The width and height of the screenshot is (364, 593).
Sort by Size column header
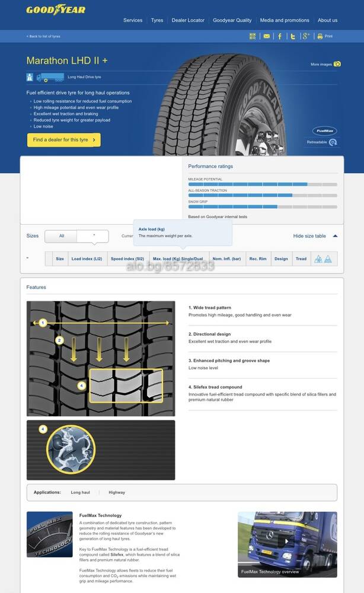(60, 259)
